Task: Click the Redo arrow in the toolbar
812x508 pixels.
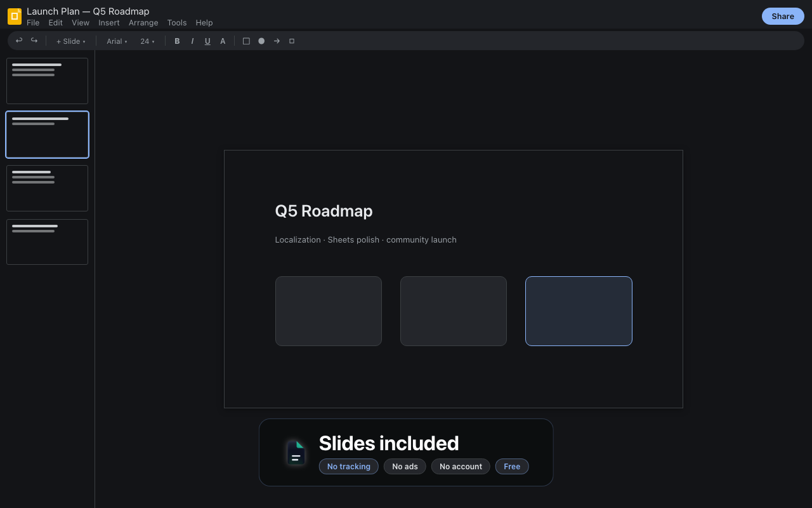Action: [x=34, y=41]
